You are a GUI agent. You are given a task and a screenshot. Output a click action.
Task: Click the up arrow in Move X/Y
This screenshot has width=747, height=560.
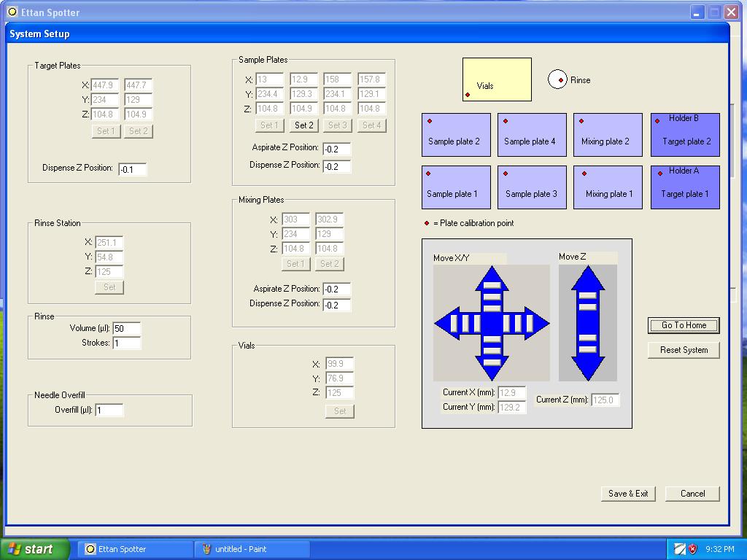pyautogui.click(x=491, y=284)
